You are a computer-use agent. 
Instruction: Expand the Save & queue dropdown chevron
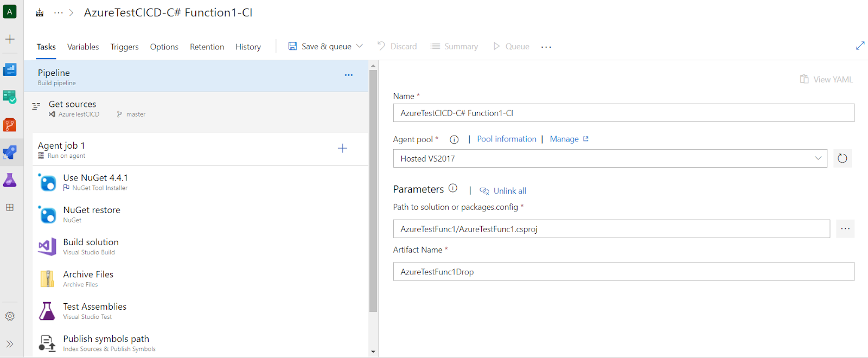(x=359, y=46)
